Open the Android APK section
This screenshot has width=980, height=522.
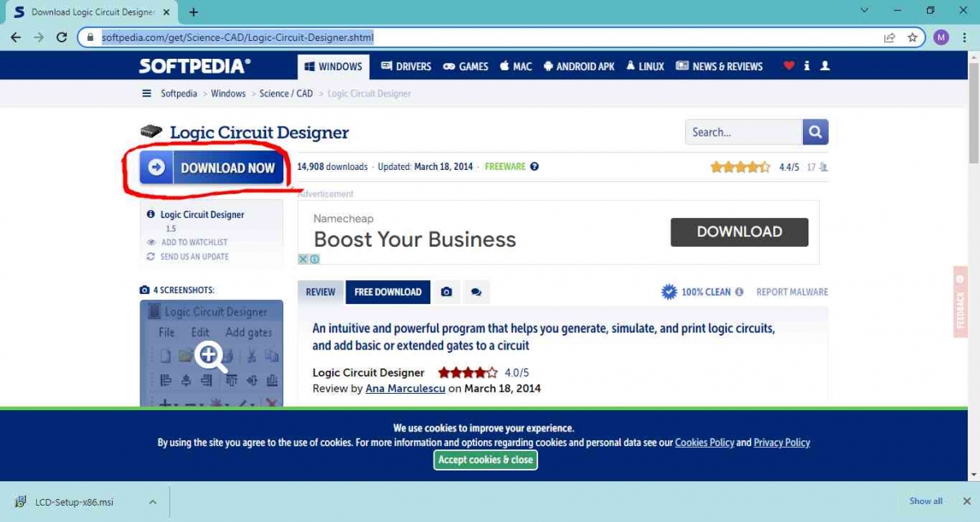(x=579, y=67)
